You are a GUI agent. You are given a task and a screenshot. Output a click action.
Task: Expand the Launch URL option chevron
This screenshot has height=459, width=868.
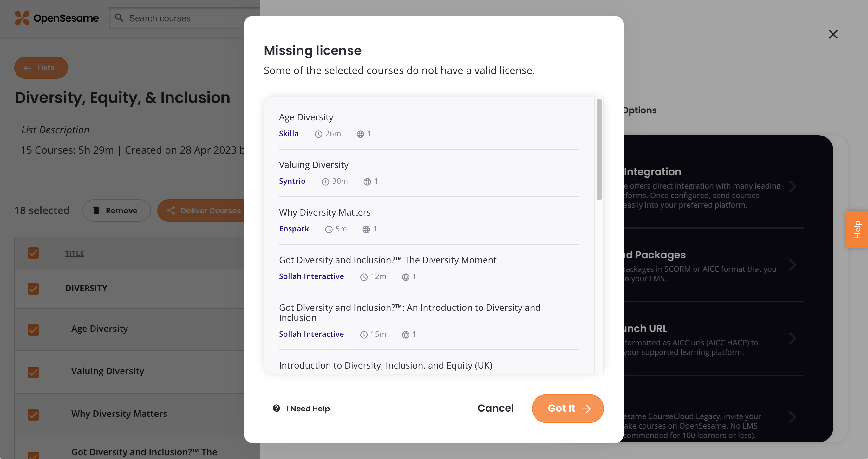792,338
